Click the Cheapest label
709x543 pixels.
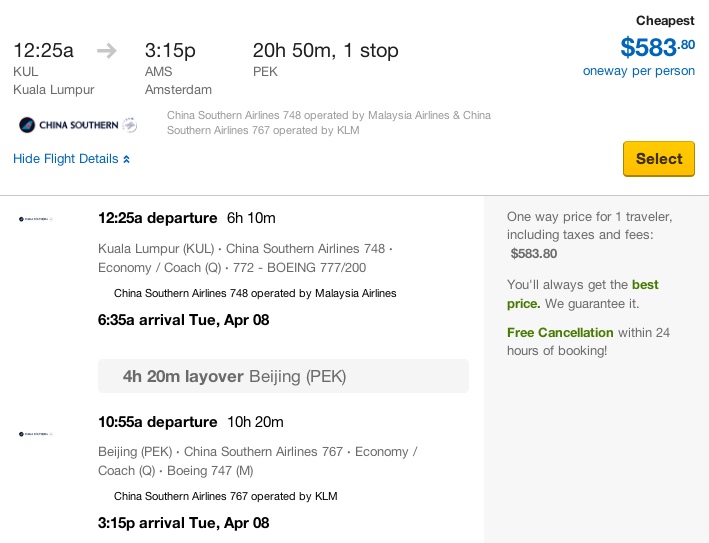tap(665, 21)
